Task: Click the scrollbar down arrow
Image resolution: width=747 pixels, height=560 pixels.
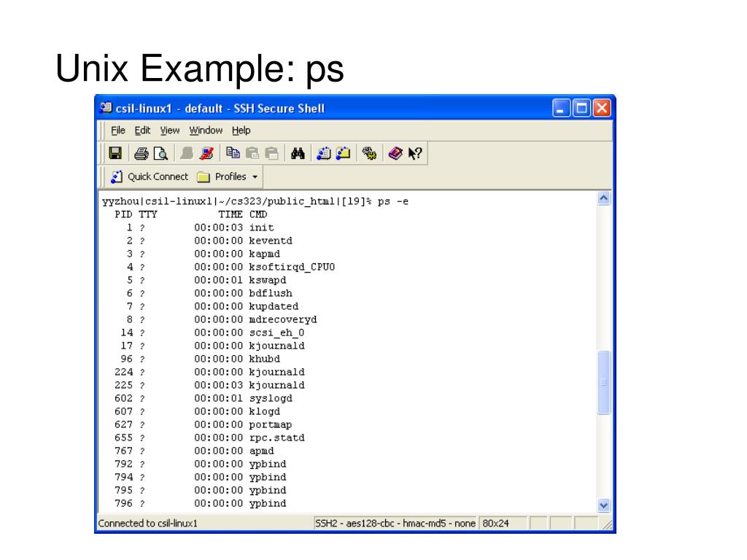Action: click(x=603, y=505)
